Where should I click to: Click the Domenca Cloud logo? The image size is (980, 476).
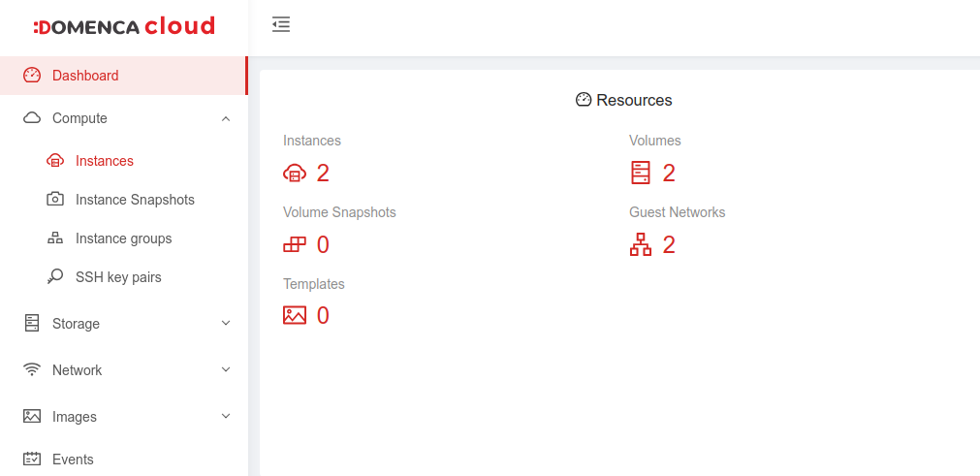pyautogui.click(x=124, y=27)
